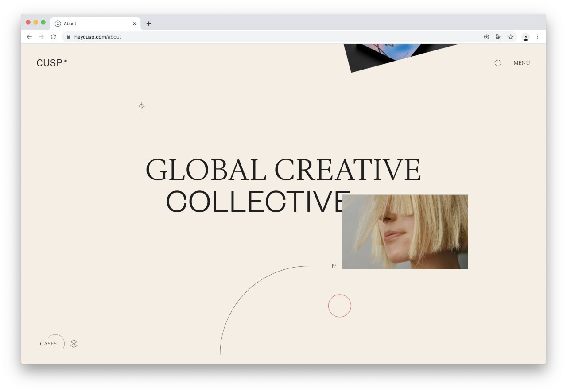Click the CUSP logo

52,63
